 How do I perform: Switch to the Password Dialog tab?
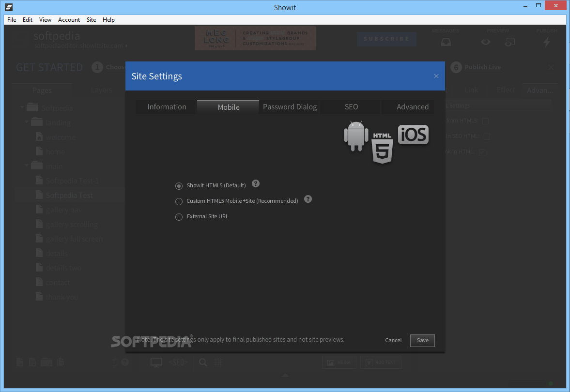click(x=290, y=107)
